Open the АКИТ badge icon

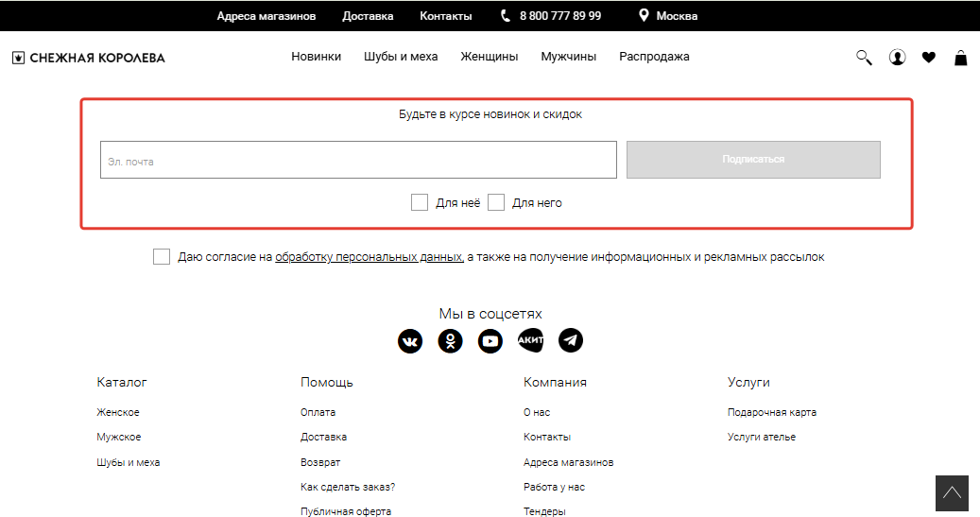point(530,340)
